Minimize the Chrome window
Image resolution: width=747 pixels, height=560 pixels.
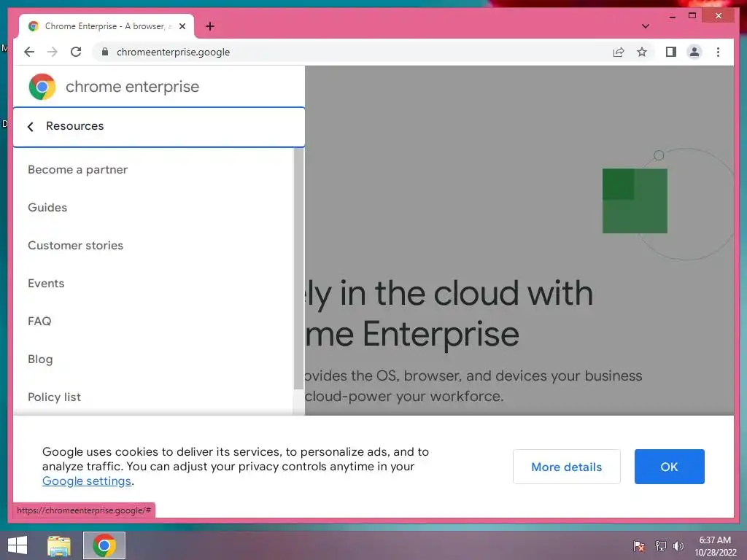(x=672, y=16)
